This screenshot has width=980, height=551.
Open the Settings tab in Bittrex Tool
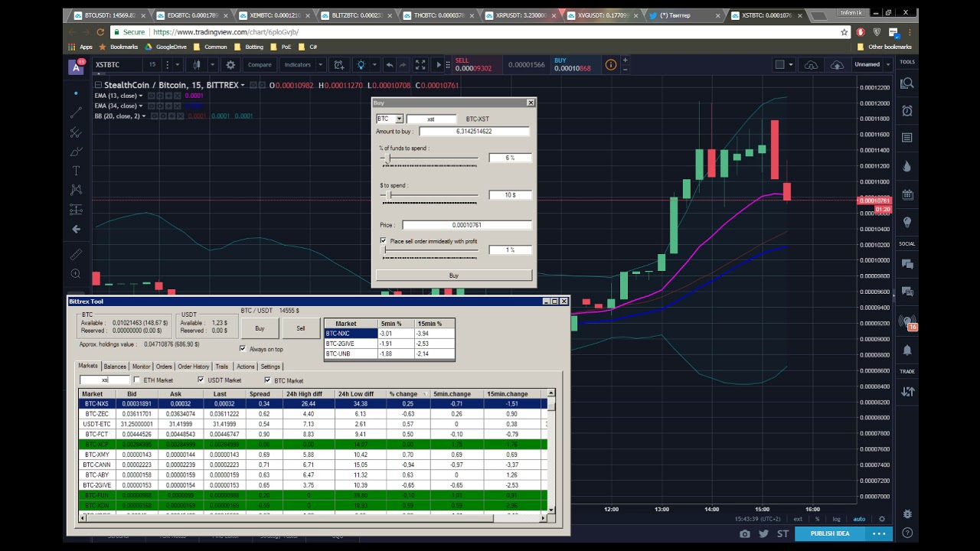coord(270,367)
